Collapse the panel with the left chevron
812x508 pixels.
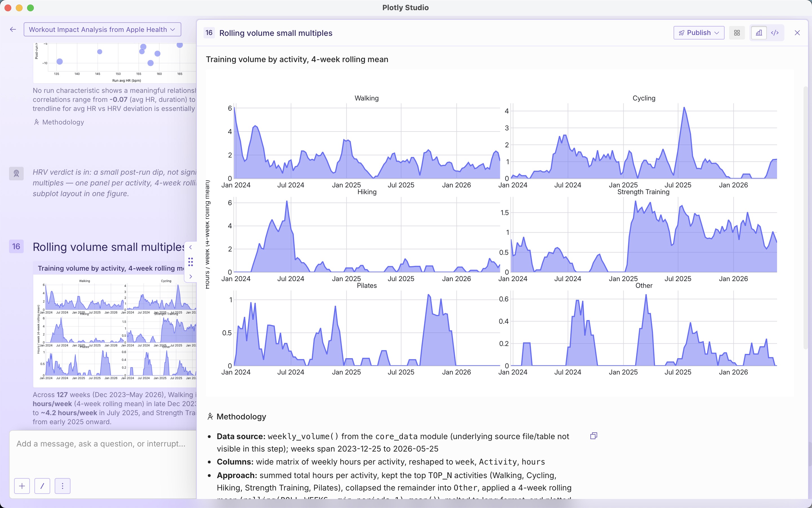click(191, 247)
